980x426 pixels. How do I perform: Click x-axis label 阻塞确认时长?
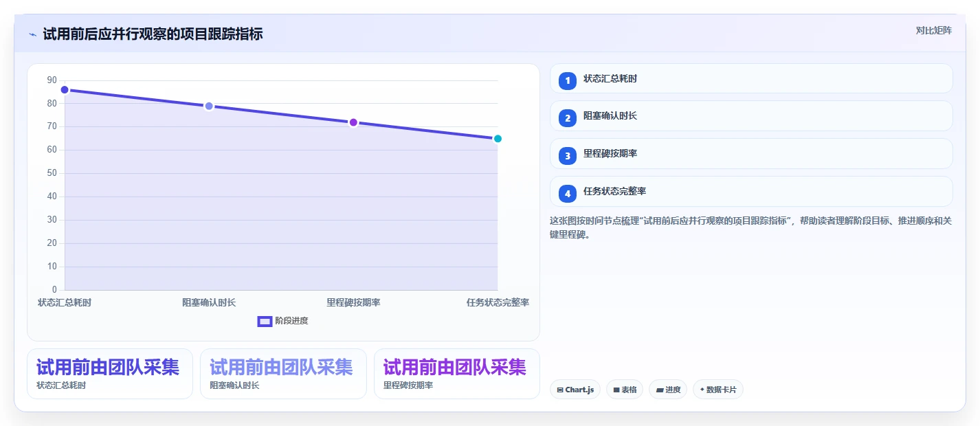209,302
